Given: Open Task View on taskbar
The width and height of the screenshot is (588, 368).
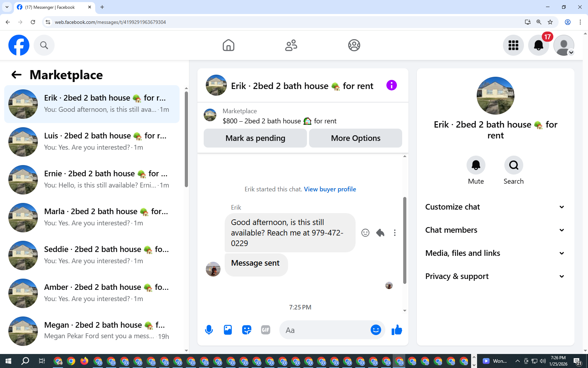Looking at the screenshot, I should [x=42, y=361].
